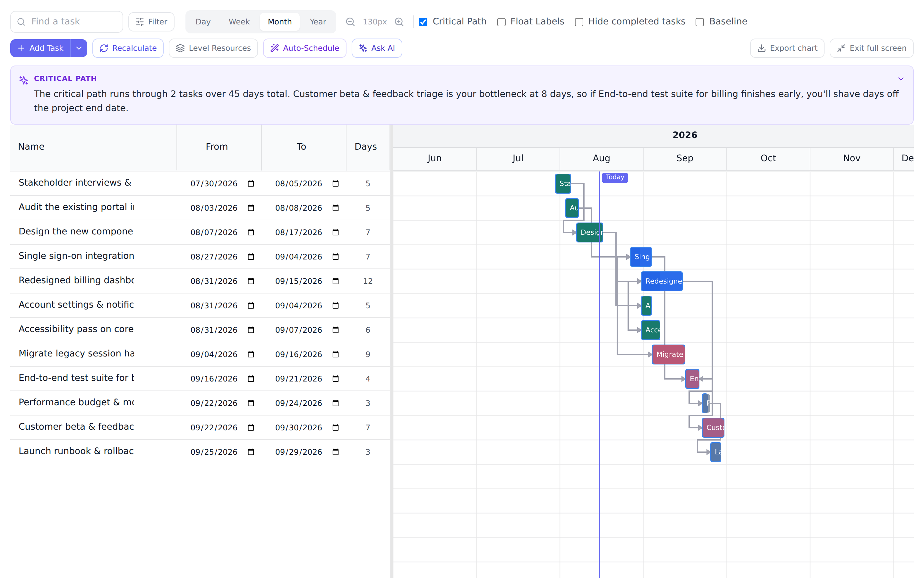Image resolution: width=924 pixels, height=578 pixels.
Task: Select the Accessibility pass bar in chart
Action: pyautogui.click(x=651, y=330)
